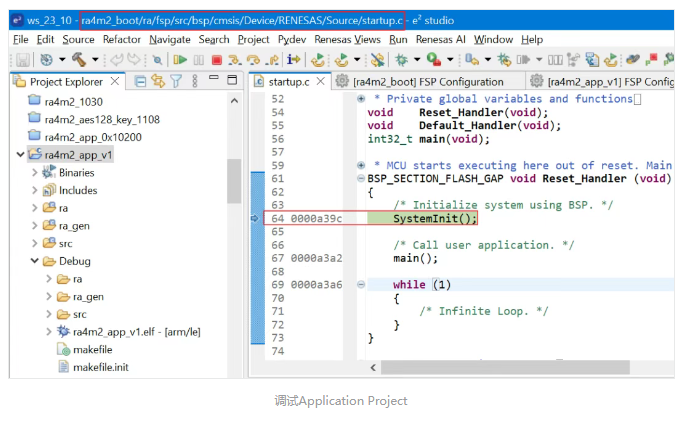683x424 pixels.
Task: Open the Renesas Views menu
Action: (x=347, y=40)
